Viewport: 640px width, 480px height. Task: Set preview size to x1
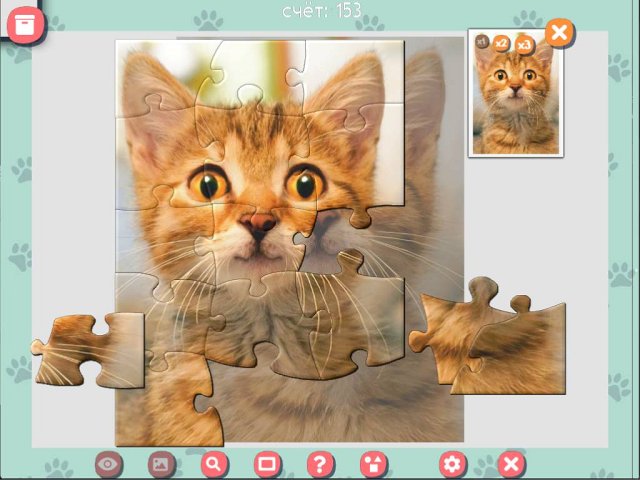482,42
